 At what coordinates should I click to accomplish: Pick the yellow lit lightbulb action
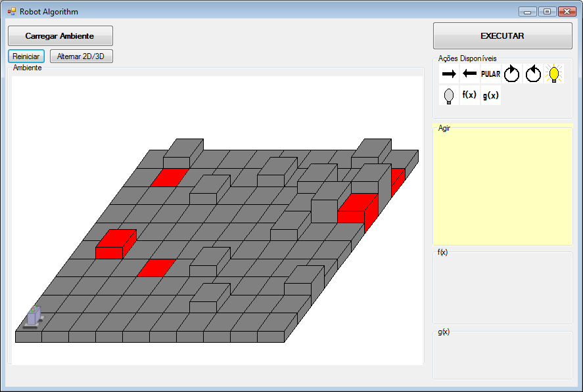pyautogui.click(x=554, y=74)
